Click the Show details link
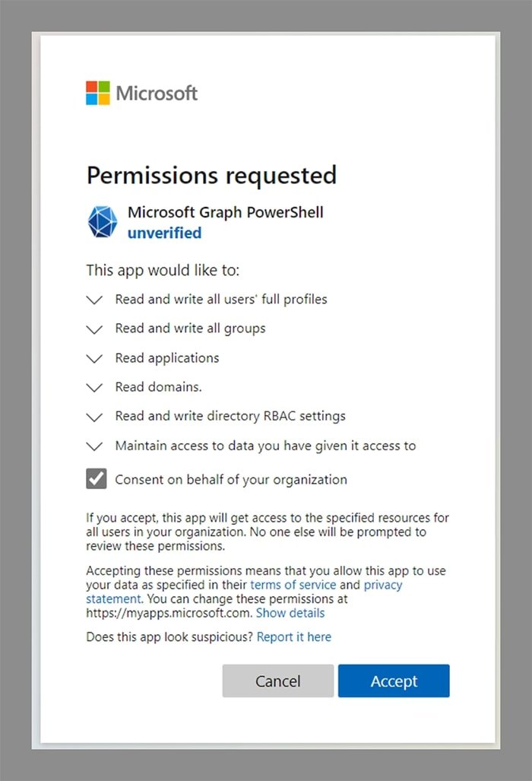The width and height of the screenshot is (532, 781). [290, 612]
